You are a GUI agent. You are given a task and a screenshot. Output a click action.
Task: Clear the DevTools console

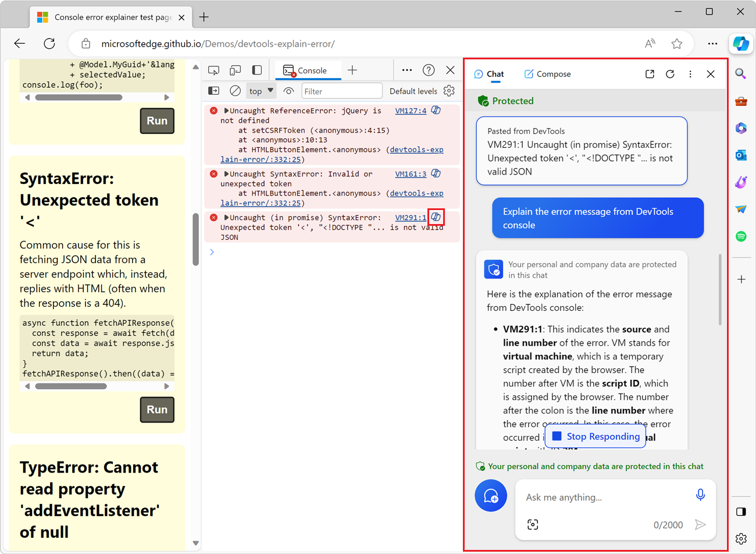coord(235,91)
